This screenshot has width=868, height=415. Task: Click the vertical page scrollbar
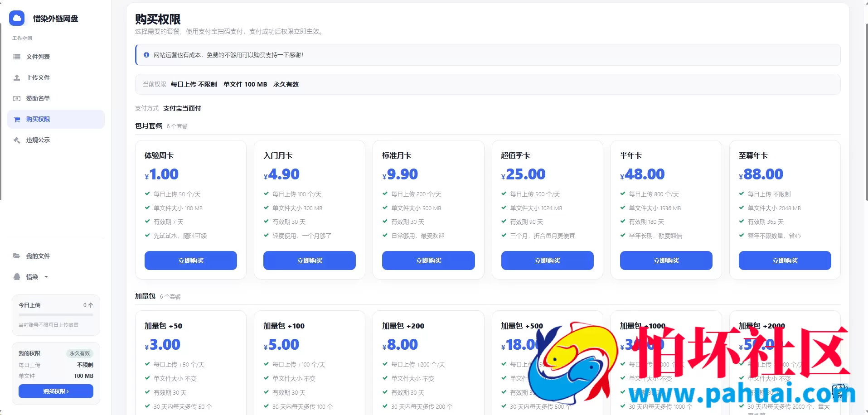click(x=866, y=111)
